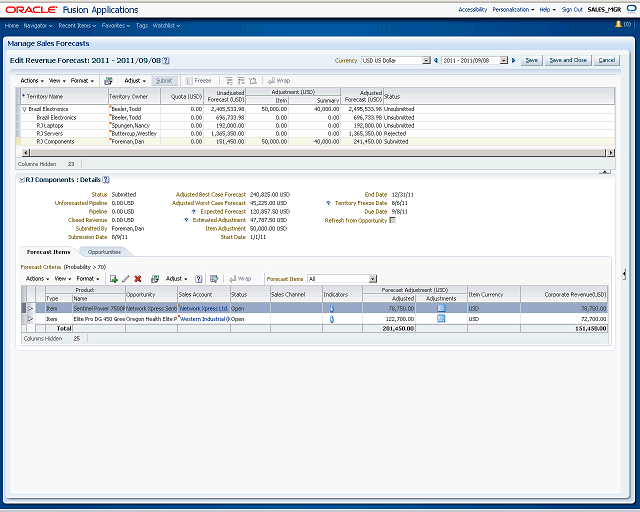Expand the Elite Pro DG 450 item row
Screen dimensions: 640x512
point(30,319)
